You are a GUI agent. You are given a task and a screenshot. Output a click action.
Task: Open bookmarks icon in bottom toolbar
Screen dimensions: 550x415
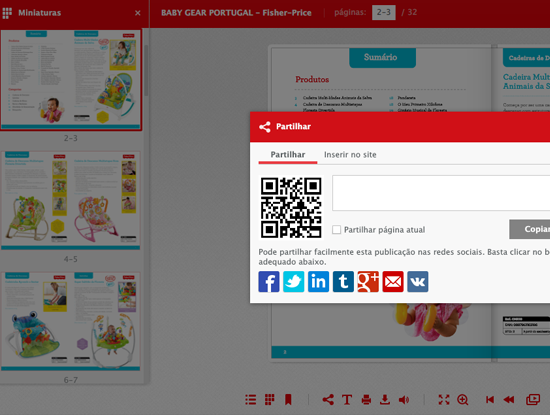click(x=288, y=400)
